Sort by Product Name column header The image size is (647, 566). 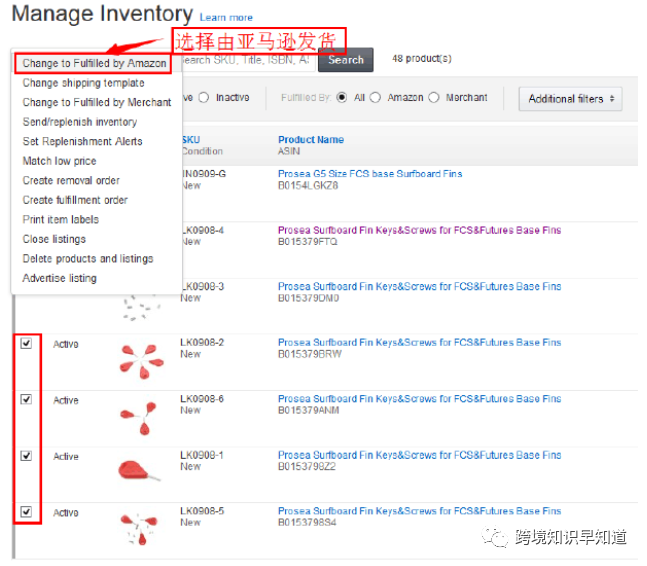(x=311, y=140)
